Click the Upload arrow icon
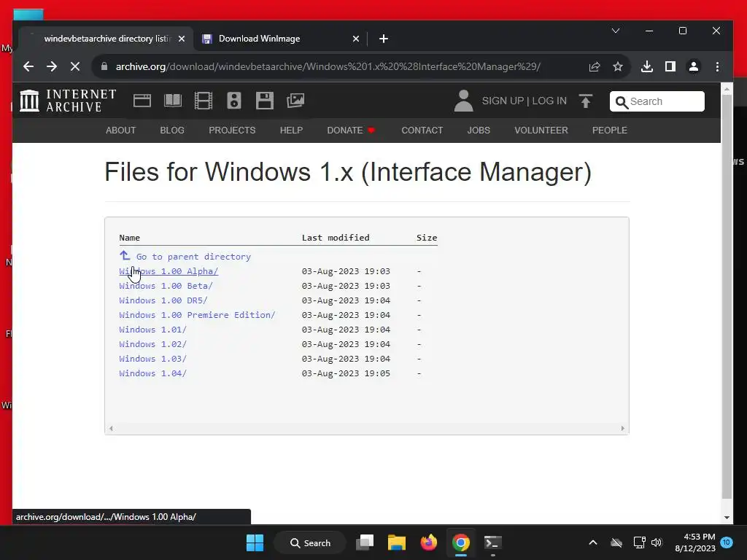Image resolution: width=747 pixels, height=560 pixels. [586, 101]
